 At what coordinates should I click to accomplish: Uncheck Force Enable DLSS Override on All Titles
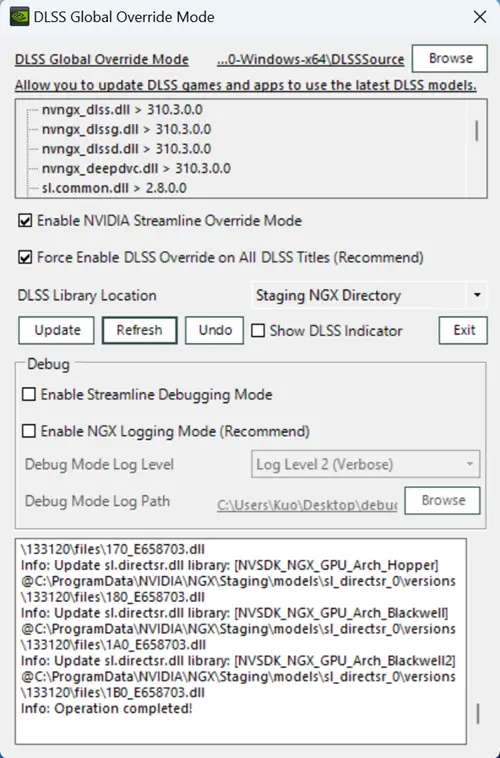pyautogui.click(x=25, y=257)
